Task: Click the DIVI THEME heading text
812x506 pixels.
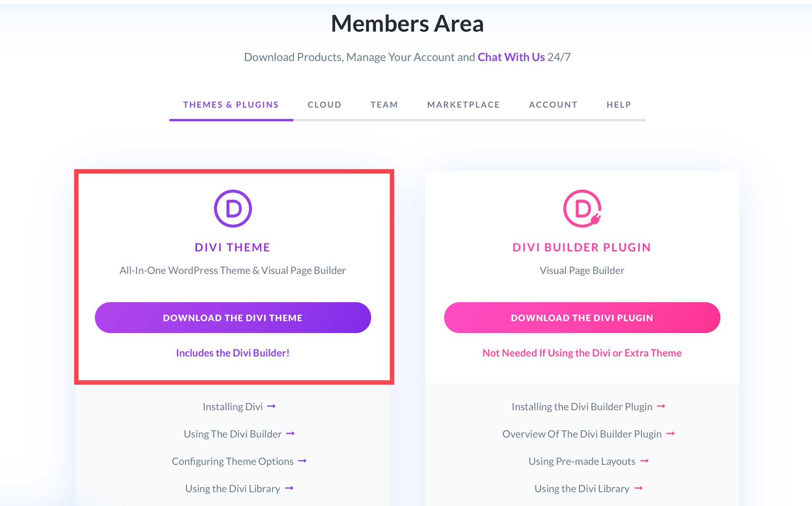Action: (x=233, y=247)
